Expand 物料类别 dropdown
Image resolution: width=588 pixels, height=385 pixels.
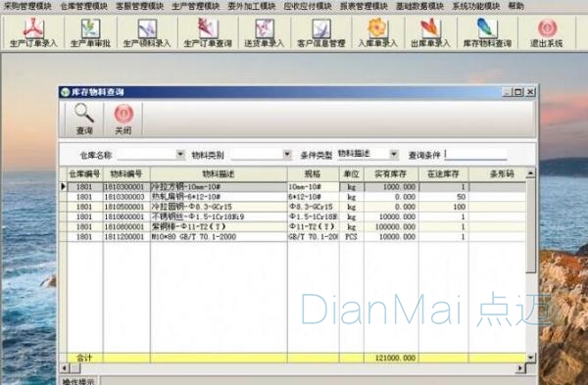click(x=287, y=154)
